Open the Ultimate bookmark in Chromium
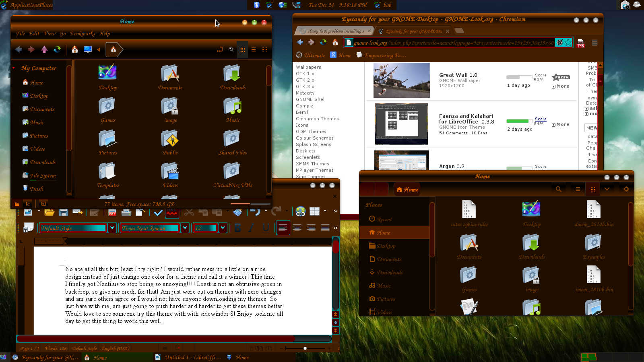This screenshot has width=644, height=362. (x=310, y=55)
